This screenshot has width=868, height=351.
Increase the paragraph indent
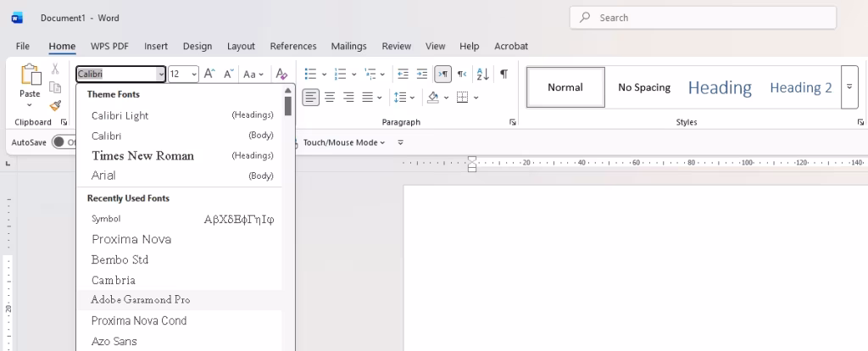pos(422,74)
